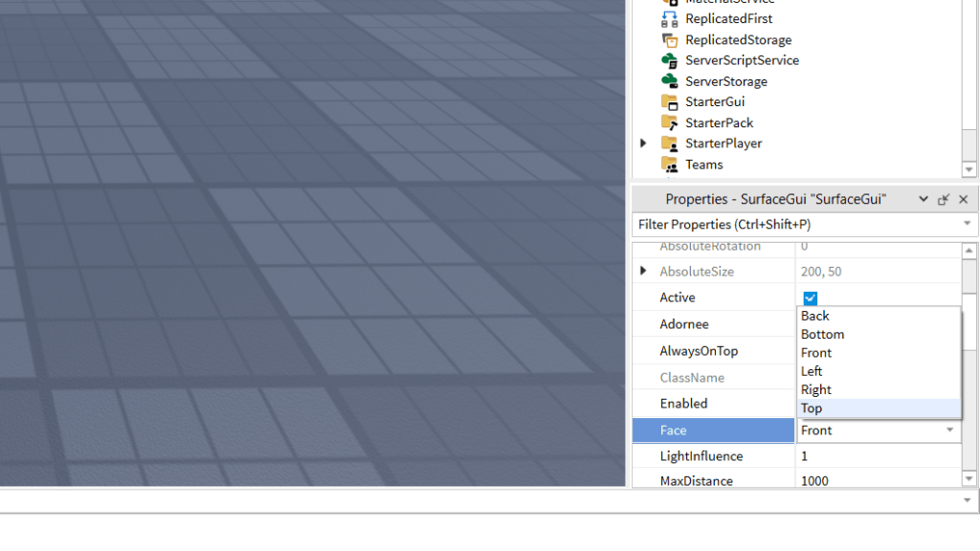This screenshot has width=980, height=551.
Task: Click the Teams service icon
Action: point(670,165)
